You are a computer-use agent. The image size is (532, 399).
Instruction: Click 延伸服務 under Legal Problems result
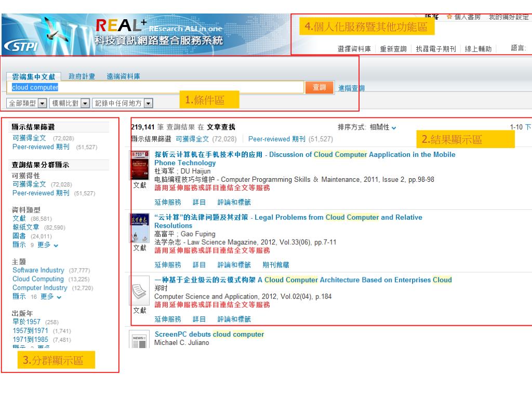coord(168,264)
